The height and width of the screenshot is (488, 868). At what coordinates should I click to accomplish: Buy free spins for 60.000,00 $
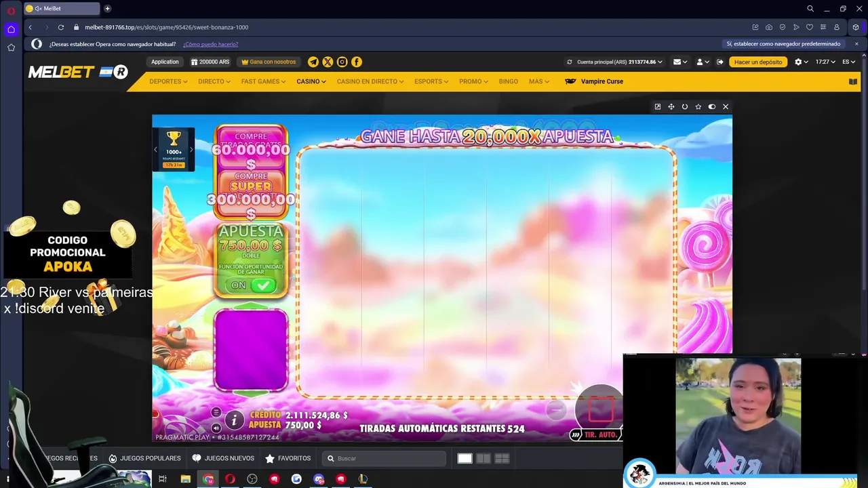click(x=251, y=148)
